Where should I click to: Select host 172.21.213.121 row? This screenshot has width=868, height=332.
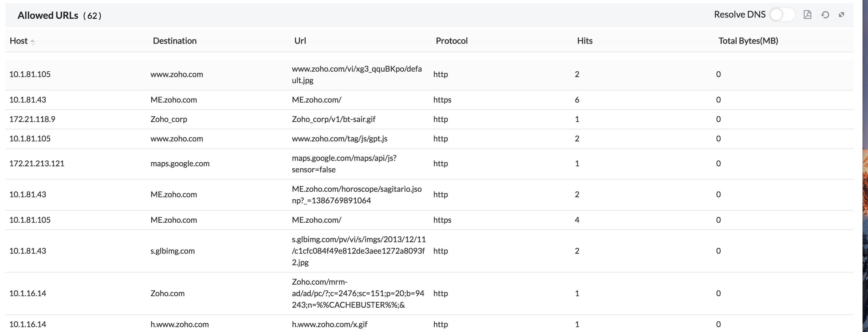[37, 164]
